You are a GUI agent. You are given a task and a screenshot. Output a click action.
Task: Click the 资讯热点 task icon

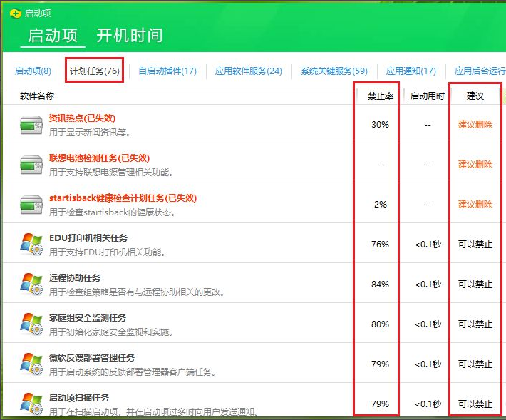[x=31, y=125]
